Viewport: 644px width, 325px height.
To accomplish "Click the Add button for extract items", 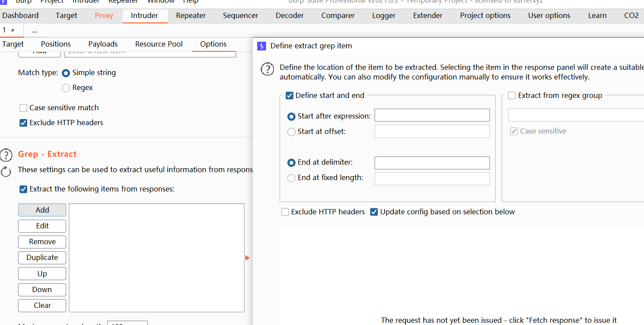I will [42, 210].
